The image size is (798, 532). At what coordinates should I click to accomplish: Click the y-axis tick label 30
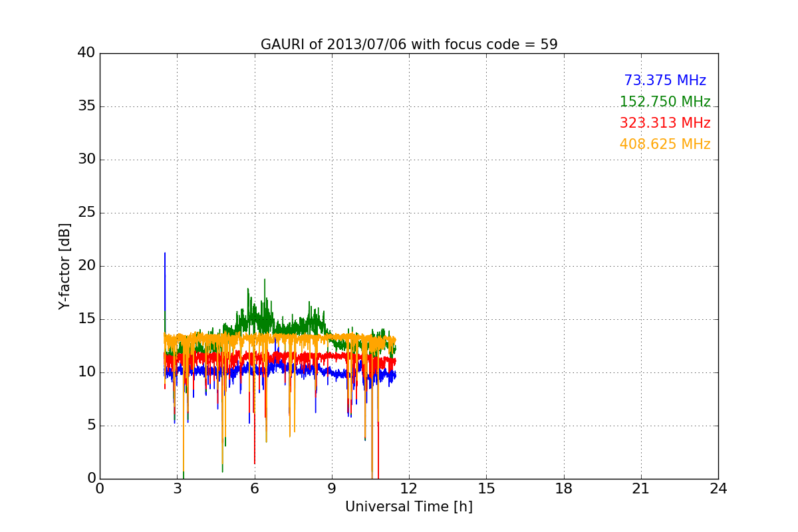pos(86,160)
